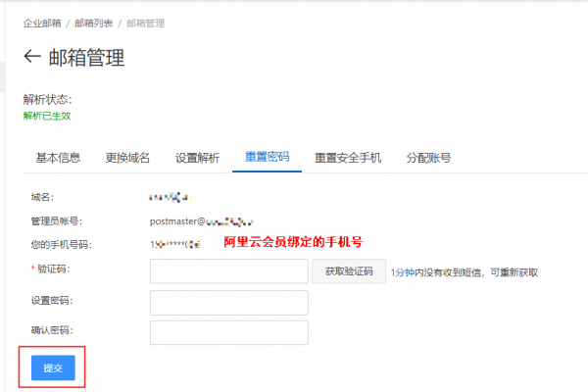The image size is (588, 392).
Task: Select the 重置密码 tab
Action: (x=267, y=157)
